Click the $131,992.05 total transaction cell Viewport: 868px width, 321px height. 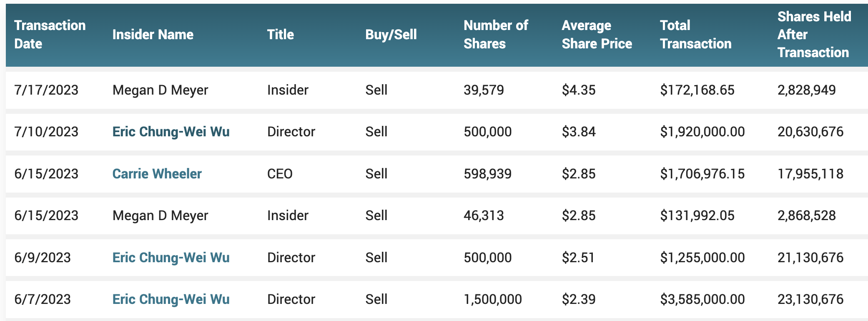(697, 216)
